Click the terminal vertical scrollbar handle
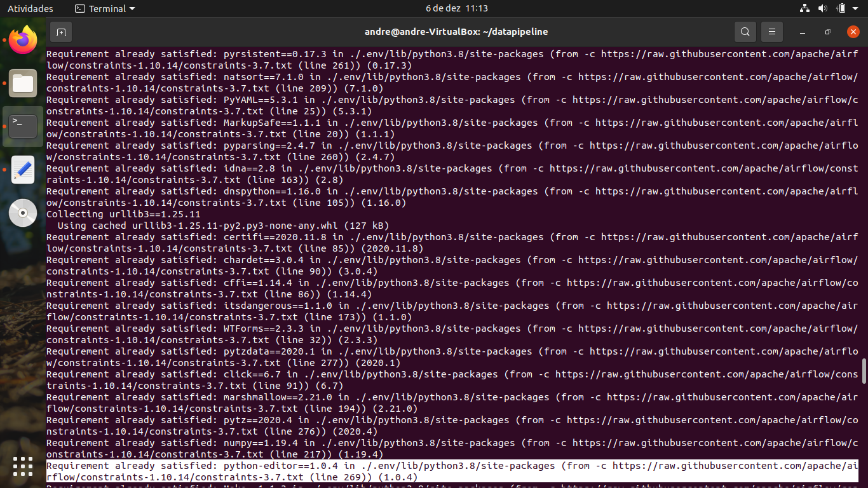Viewport: 868px width, 488px height. coord(864,370)
